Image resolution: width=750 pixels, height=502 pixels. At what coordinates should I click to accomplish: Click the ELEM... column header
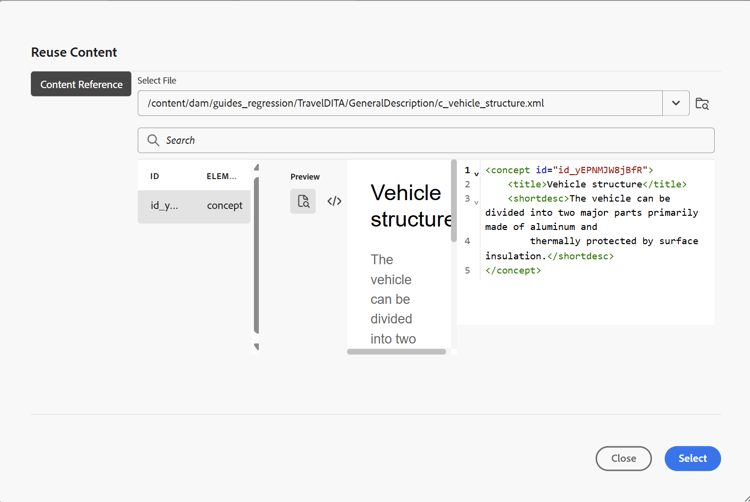pos(221,176)
